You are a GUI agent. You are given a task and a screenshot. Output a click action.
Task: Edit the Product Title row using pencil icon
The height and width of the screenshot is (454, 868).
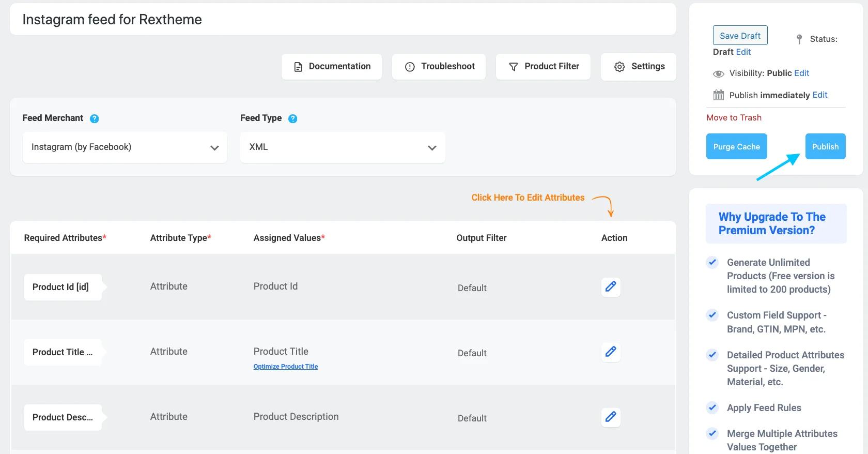(611, 352)
